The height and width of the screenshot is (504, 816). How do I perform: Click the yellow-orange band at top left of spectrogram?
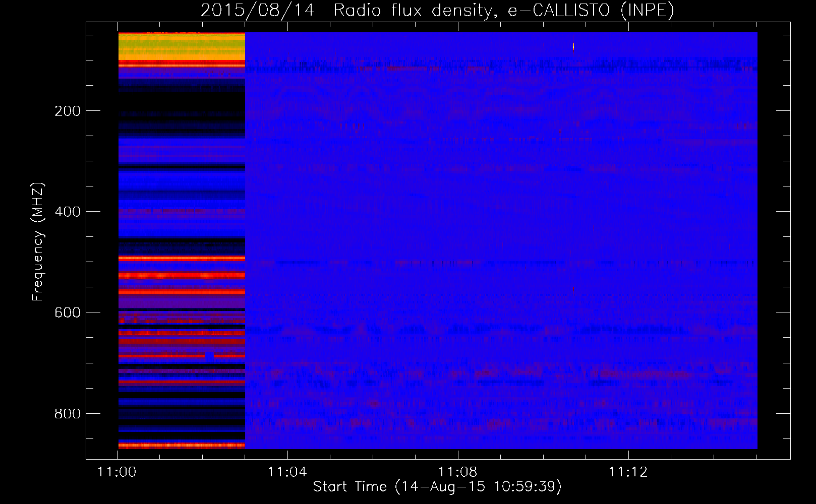pos(182,46)
